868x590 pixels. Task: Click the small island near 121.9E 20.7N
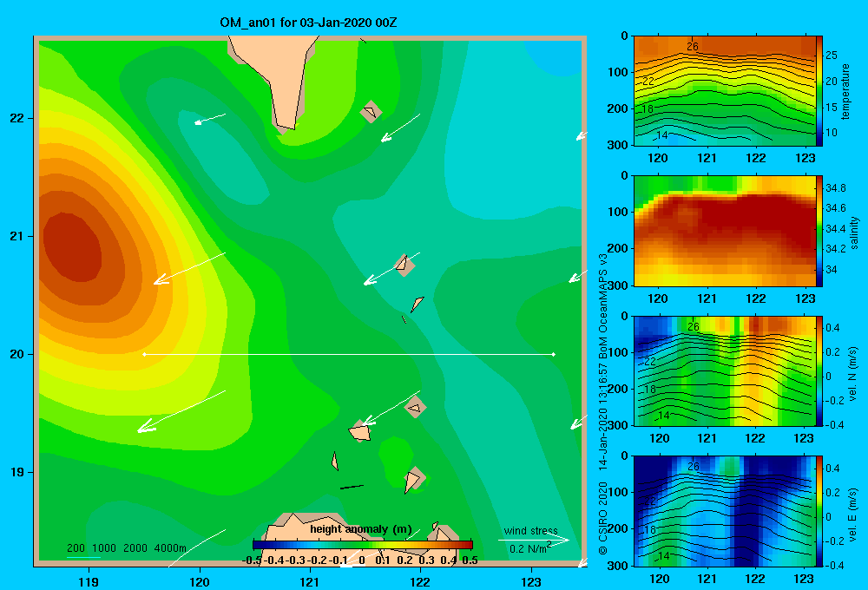404,265
